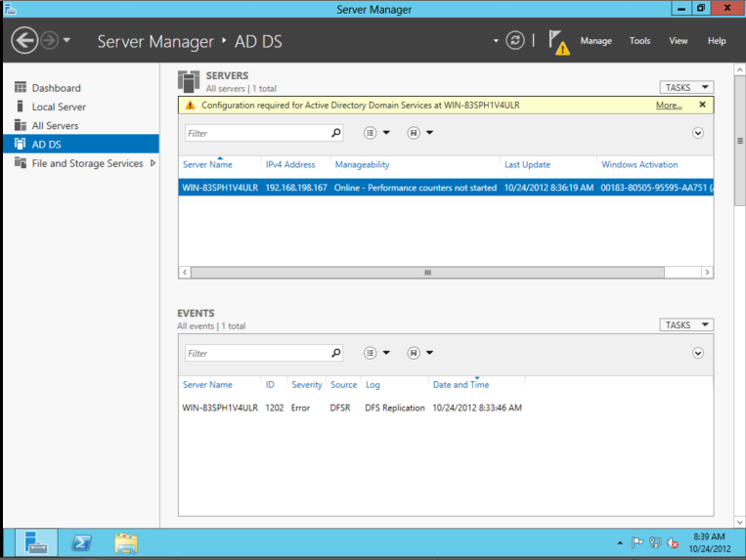Dismiss the configuration required notification

click(702, 105)
